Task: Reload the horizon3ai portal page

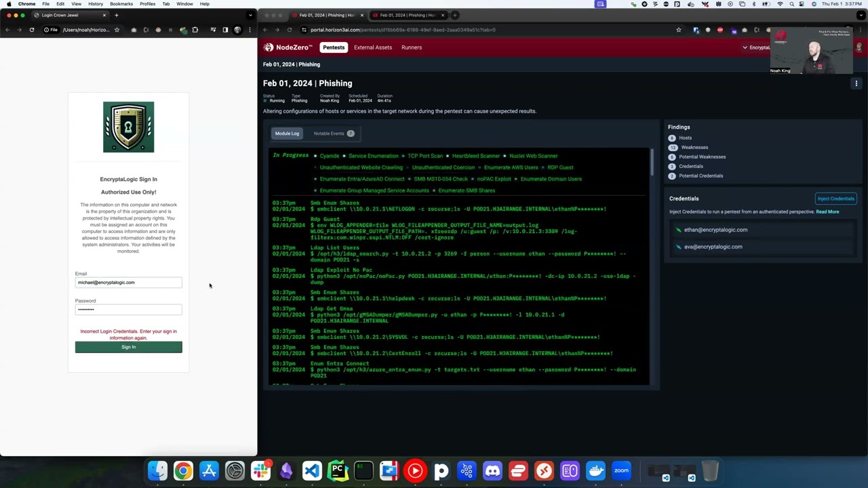Action: tap(290, 30)
